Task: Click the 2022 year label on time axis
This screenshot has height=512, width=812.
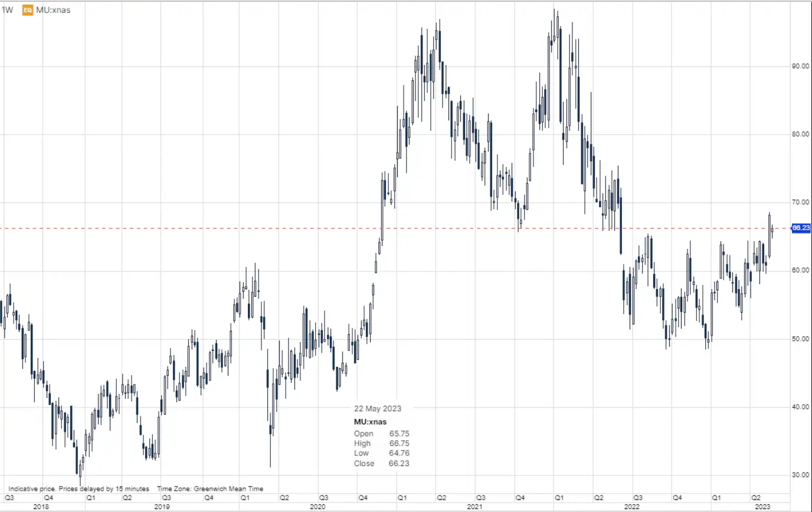Action: [632, 507]
